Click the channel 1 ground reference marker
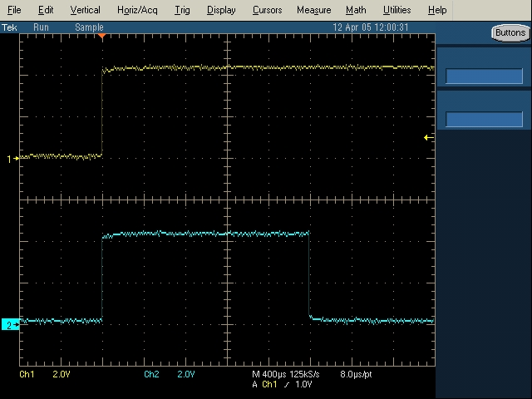This screenshot has height=399, width=532. (12, 158)
